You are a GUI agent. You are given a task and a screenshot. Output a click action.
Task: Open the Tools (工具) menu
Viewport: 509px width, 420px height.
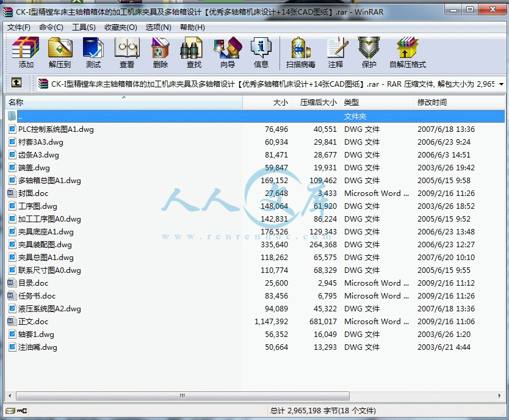point(84,27)
